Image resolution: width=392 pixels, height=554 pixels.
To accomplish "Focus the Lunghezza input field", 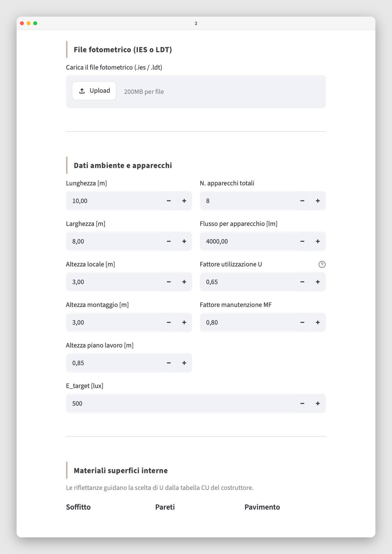I will tap(114, 201).
